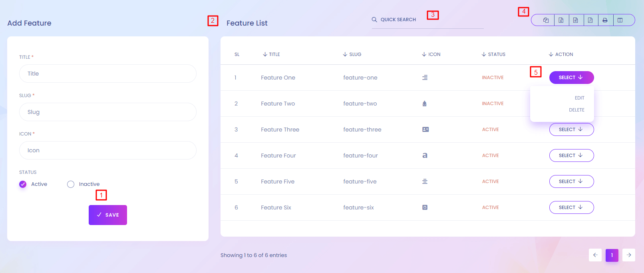Viewport: 644px width, 273px height.
Task: Open Select dropdown for Feature Three
Action: coord(571,130)
